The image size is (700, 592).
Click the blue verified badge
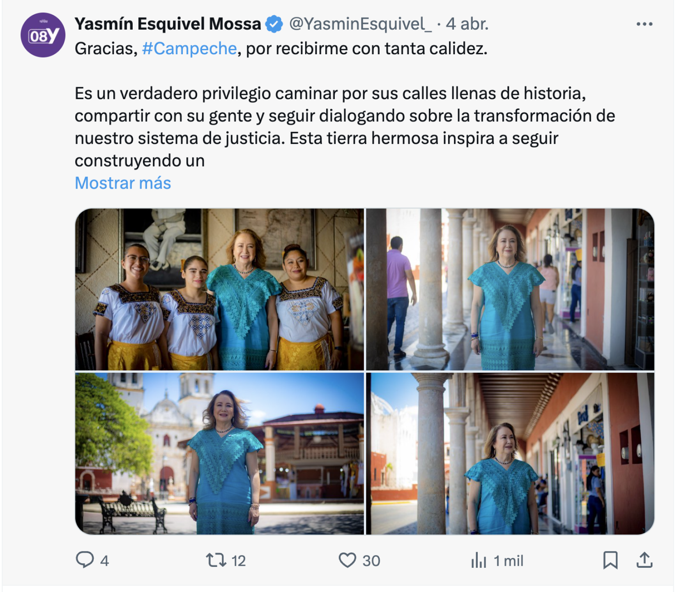pos(274,24)
